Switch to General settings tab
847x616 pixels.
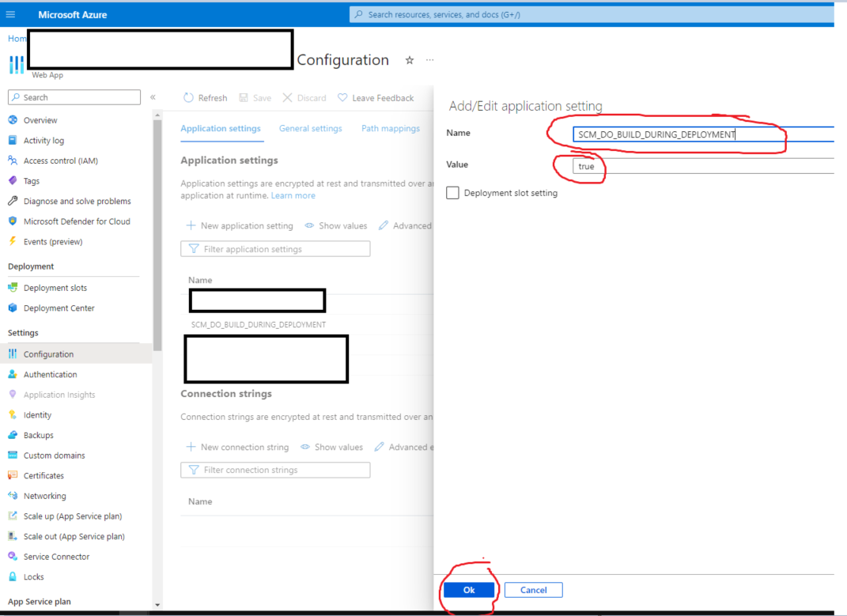pos(311,129)
